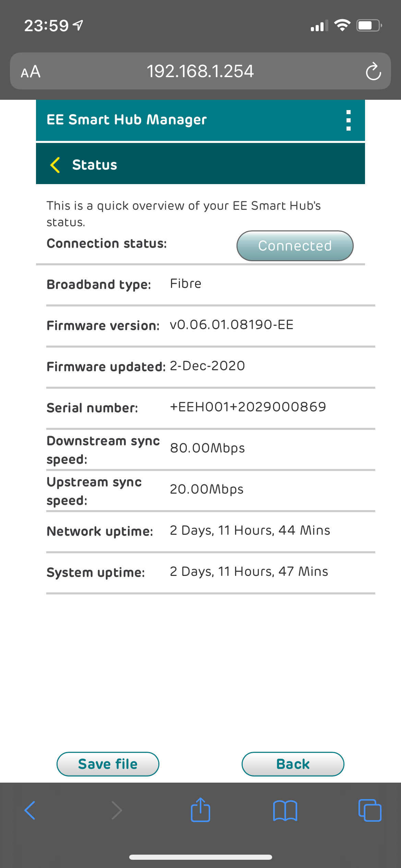Tap the location arrow in status bar

(x=78, y=25)
